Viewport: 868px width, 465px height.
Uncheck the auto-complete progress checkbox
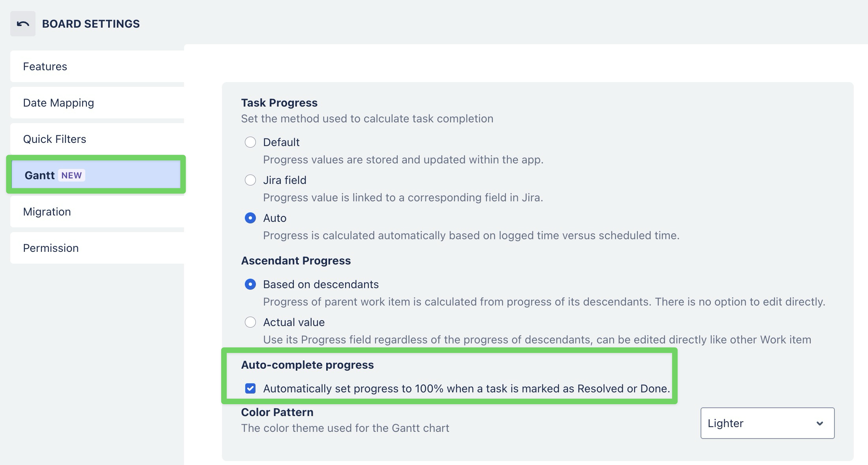click(x=250, y=388)
